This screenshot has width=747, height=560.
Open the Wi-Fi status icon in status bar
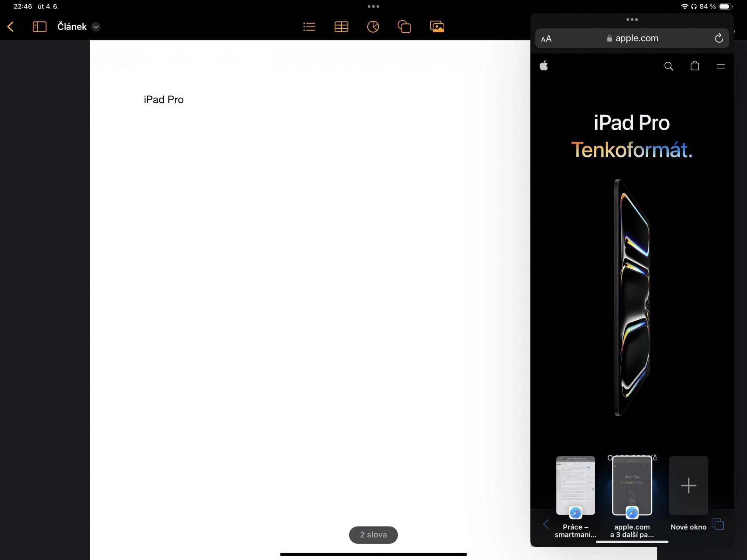click(685, 6)
